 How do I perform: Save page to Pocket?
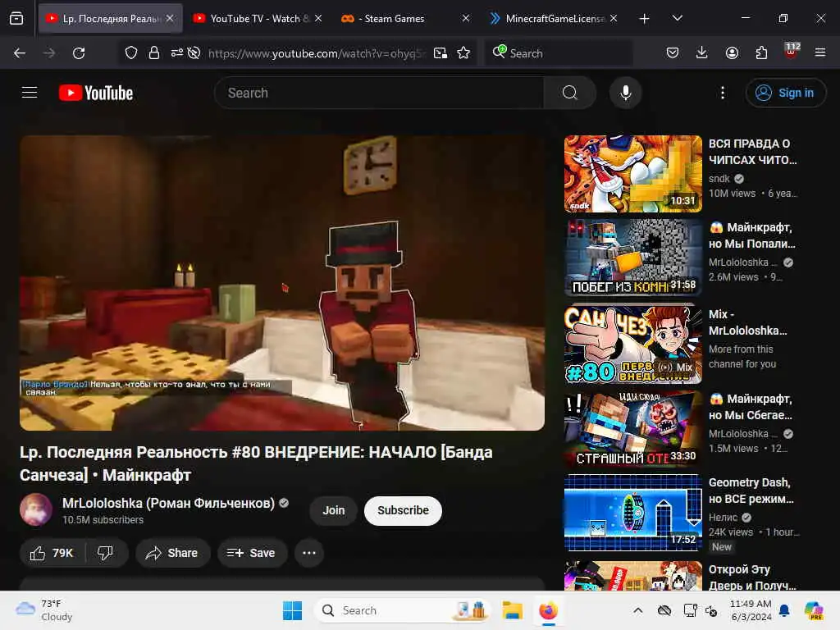tap(673, 52)
